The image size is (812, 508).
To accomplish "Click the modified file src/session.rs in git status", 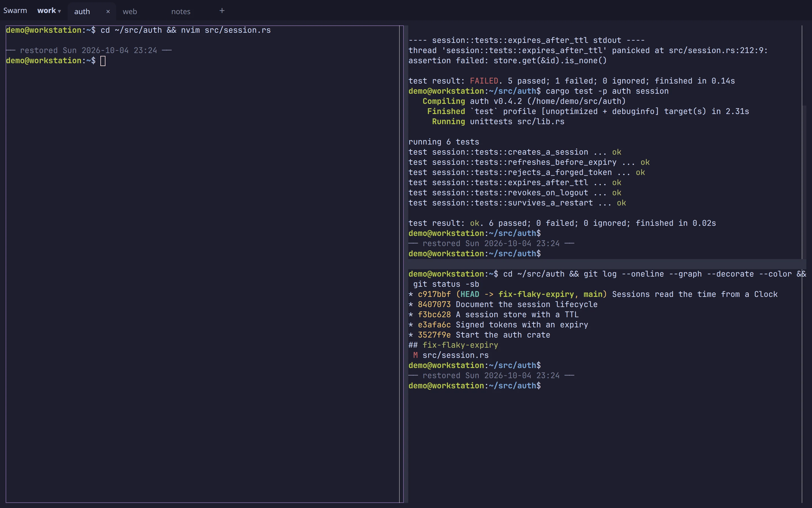I will (455, 355).
